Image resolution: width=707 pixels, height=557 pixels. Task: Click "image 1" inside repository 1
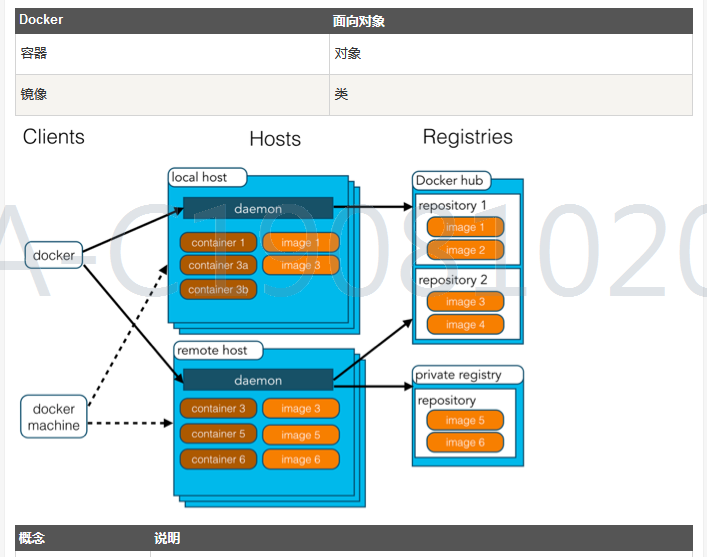465,227
